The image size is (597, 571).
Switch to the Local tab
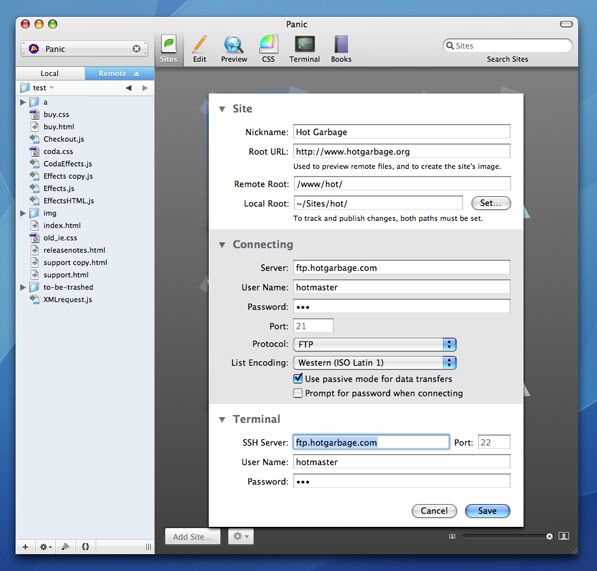pyautogui.click(x=49, y=73)
